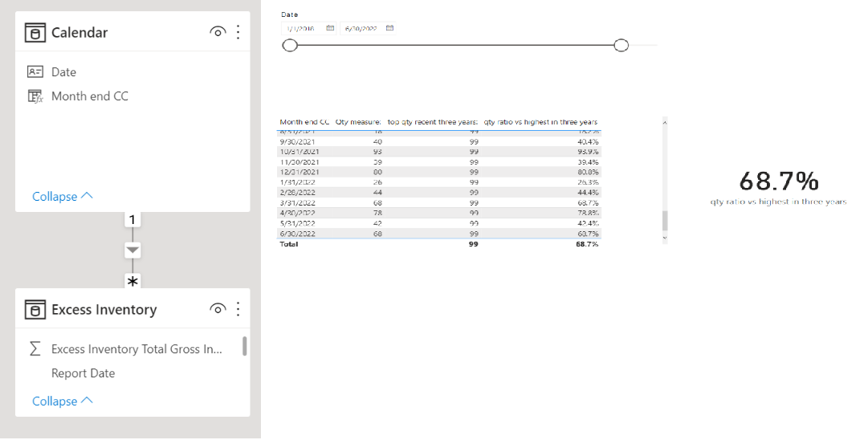Click the Calendar table icon
Screen dimensions: 868x440
35,33
